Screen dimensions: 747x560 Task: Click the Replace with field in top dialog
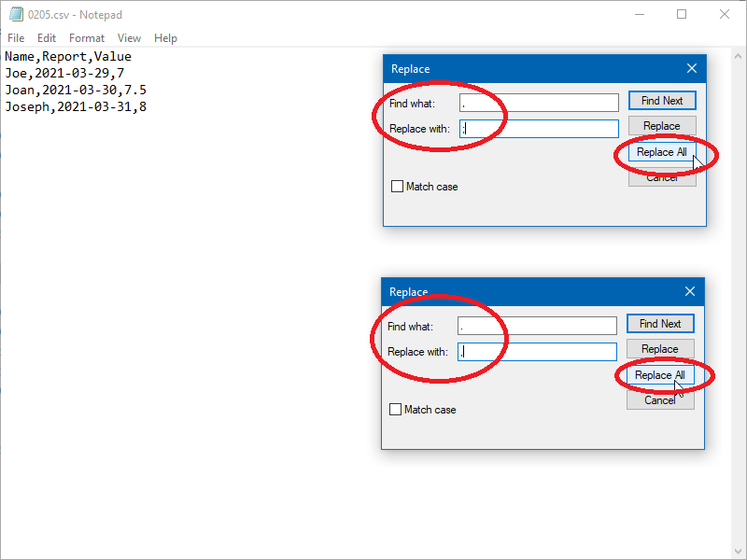[x=539, y=128]
